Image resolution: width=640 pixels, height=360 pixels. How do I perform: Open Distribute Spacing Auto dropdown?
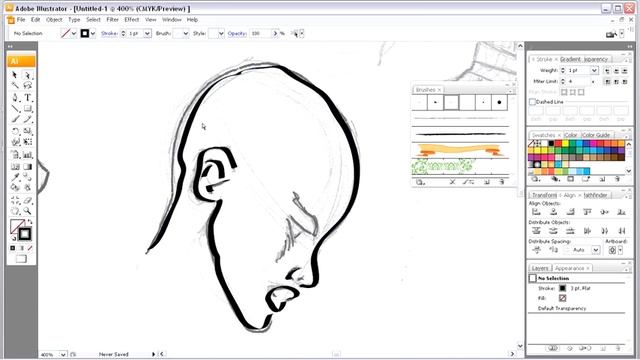click(596, 249)
